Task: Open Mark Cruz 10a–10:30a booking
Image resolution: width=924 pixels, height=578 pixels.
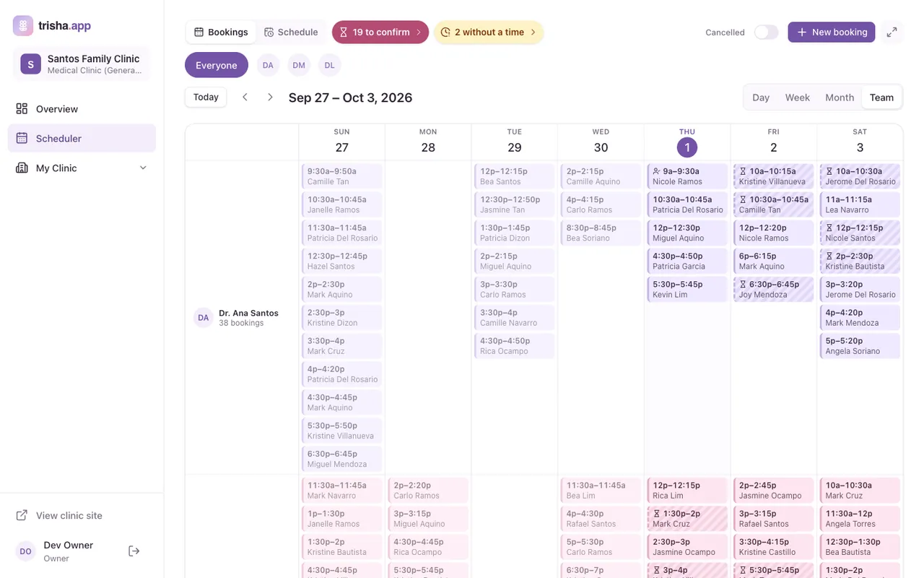Action: coord(860,491)
